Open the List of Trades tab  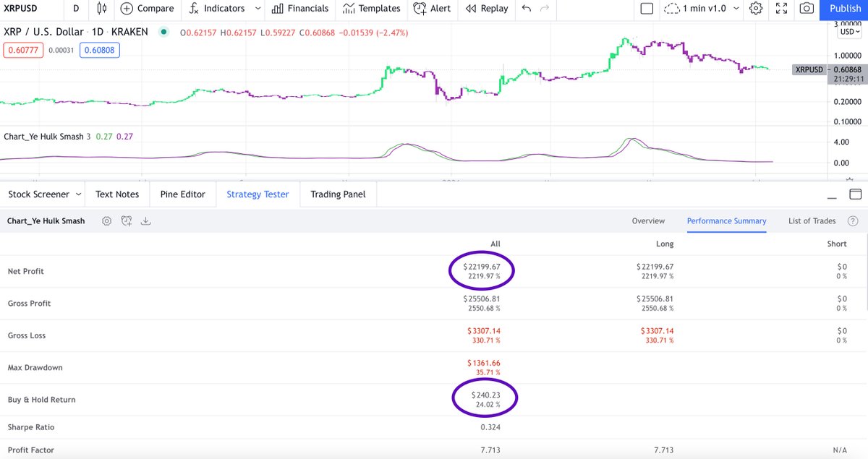point(811,220)
